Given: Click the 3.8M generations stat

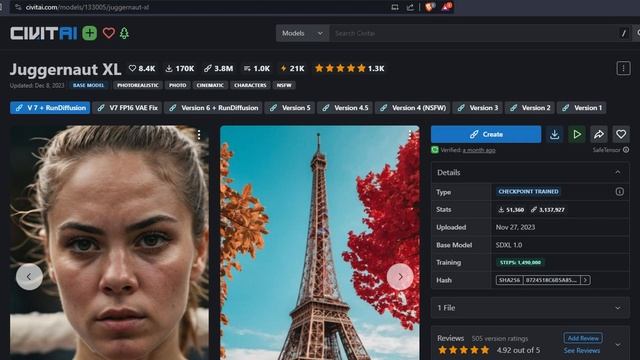Looking at the screenshot, I should (218, 69).
